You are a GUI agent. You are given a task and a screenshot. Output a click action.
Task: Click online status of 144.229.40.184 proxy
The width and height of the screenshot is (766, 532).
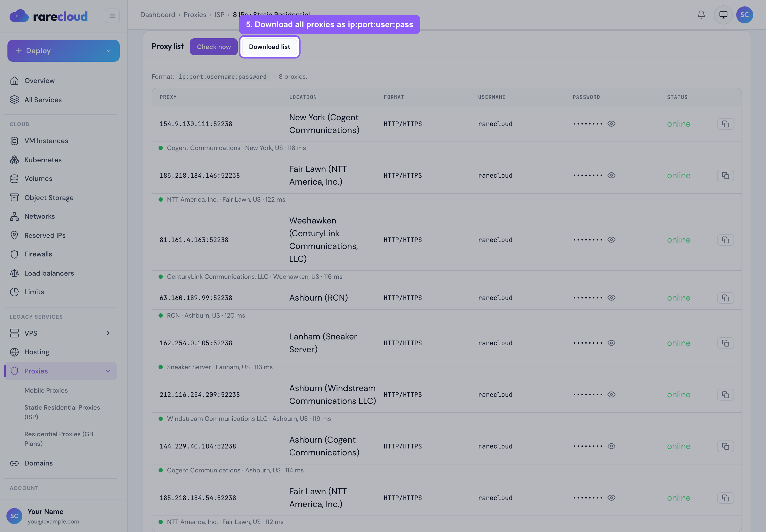coord(679,446)
